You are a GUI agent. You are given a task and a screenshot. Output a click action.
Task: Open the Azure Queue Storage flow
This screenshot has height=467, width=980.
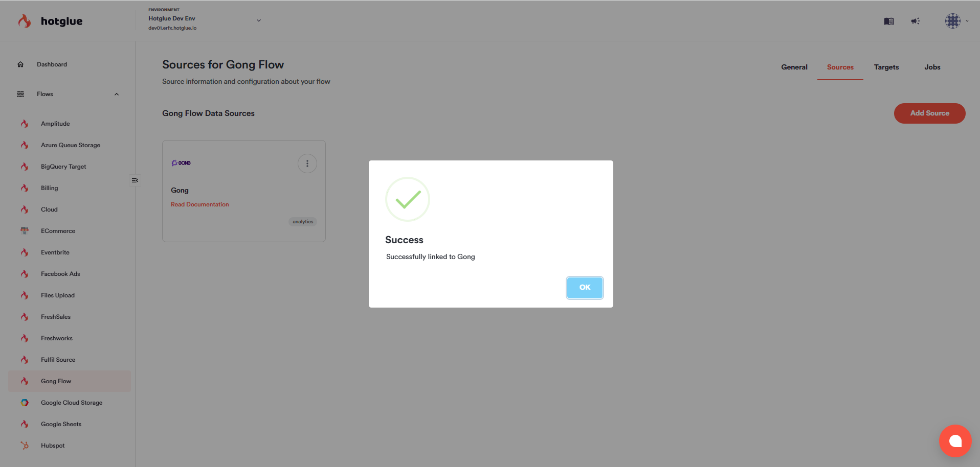[x=71, y=145]
